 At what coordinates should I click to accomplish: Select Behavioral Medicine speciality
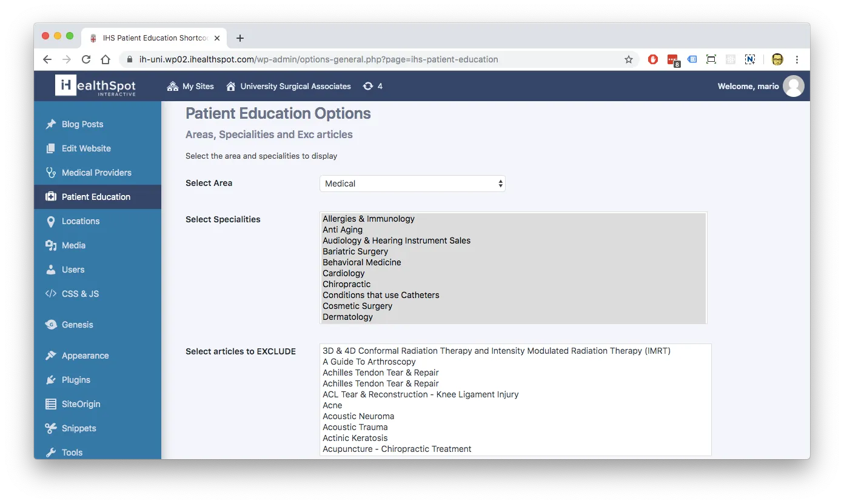coord(514,262)
